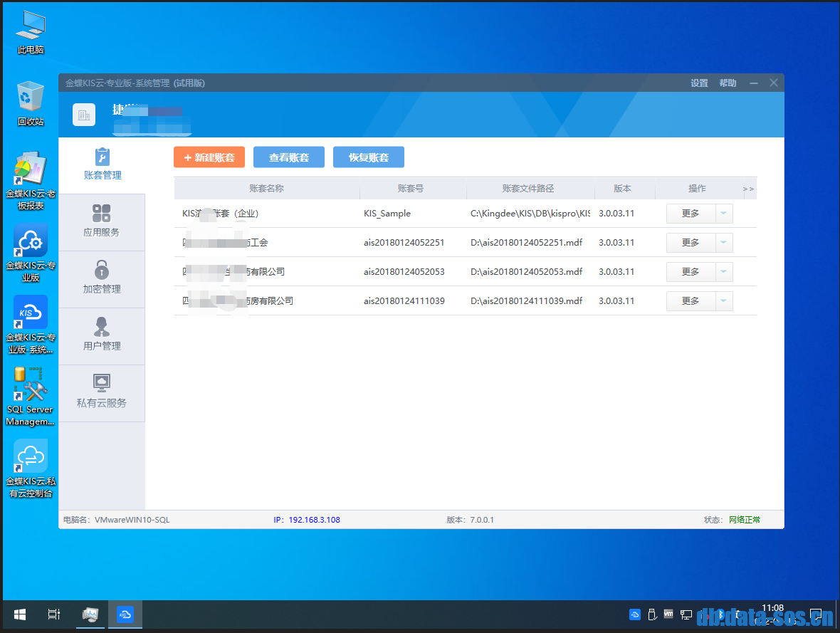The image size is (840, 633).
Task: Click path D:\ais20180124052053.mdf cell
Action: click(527, 272)
